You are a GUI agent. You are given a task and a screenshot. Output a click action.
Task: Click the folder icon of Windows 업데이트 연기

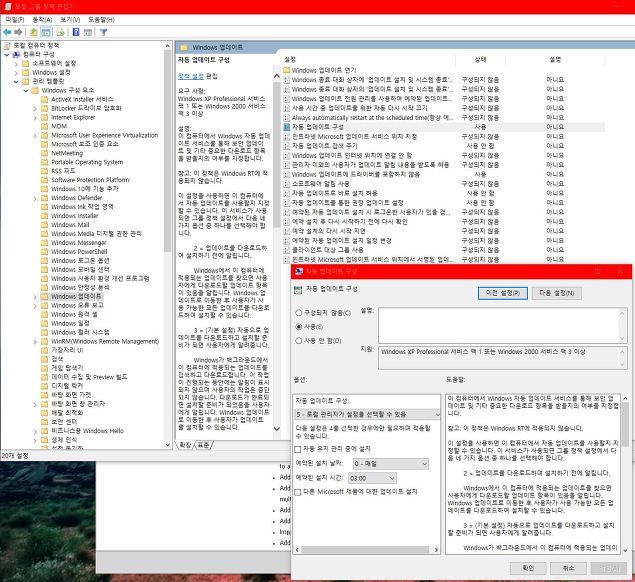(287, 70)
